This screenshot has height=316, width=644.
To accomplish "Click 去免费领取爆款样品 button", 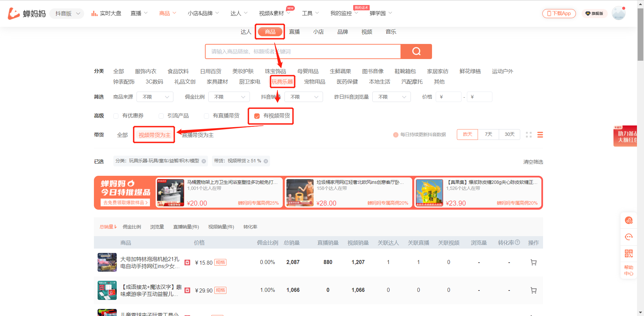I will [125, 203].
